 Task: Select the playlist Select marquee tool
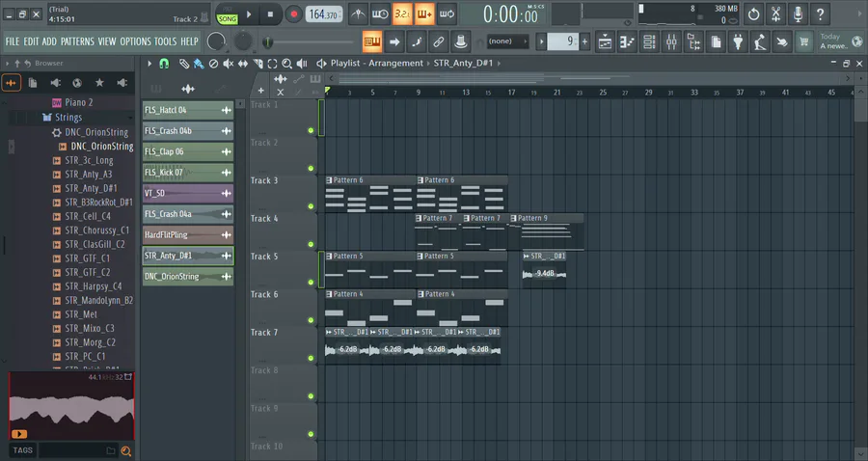point(272,64)
